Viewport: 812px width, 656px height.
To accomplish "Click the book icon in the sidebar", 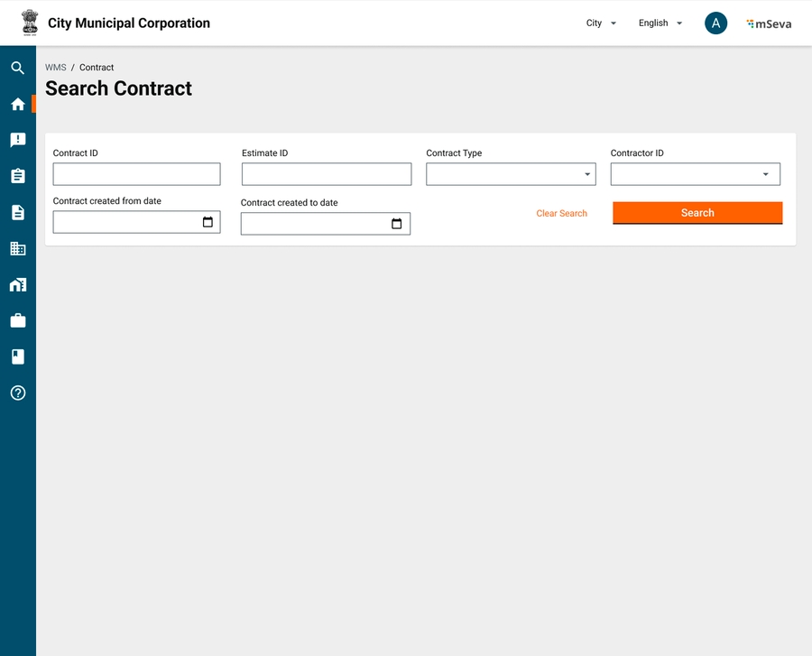I will 17,356.
